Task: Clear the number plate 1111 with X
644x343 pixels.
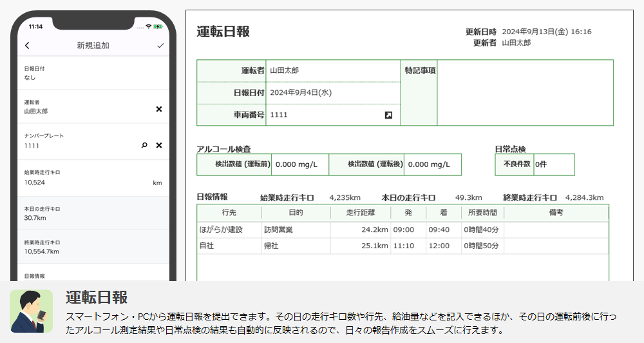Action: (x=159, y=146)
